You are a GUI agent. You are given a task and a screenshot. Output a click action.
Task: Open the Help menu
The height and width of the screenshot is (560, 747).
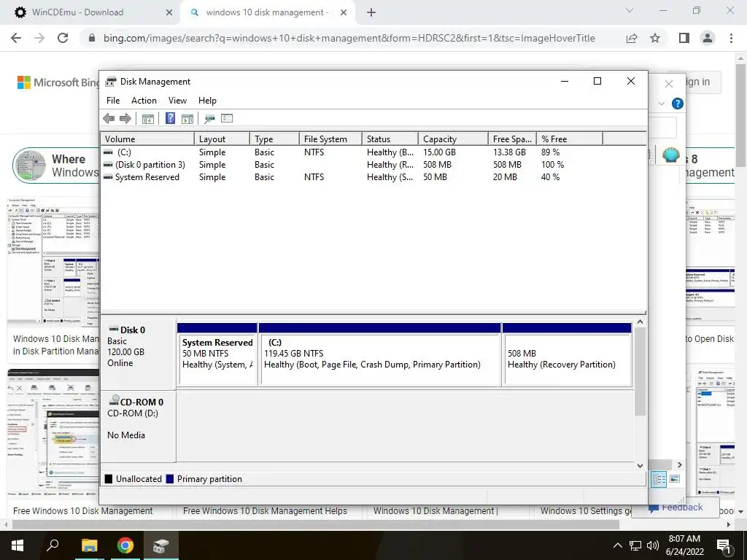click(207, 101)
